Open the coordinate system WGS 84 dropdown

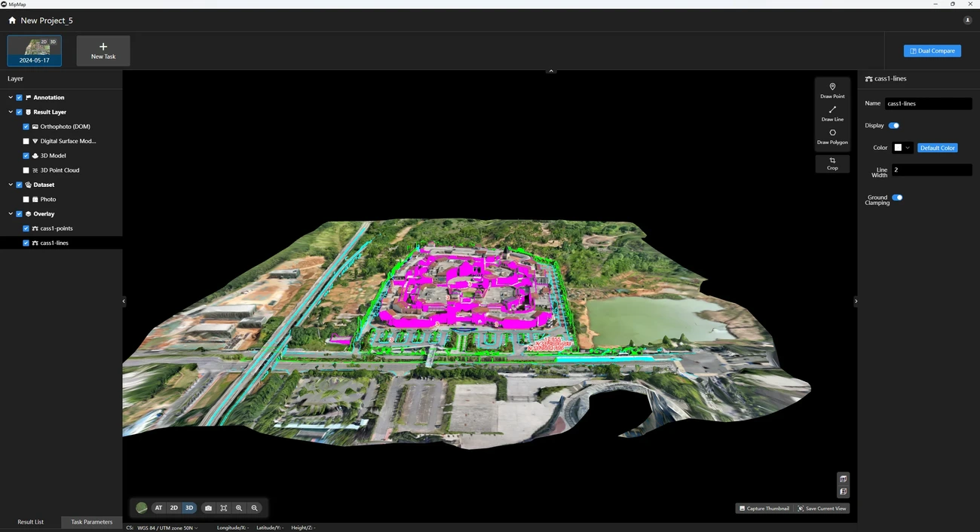[x=167, y=527]
